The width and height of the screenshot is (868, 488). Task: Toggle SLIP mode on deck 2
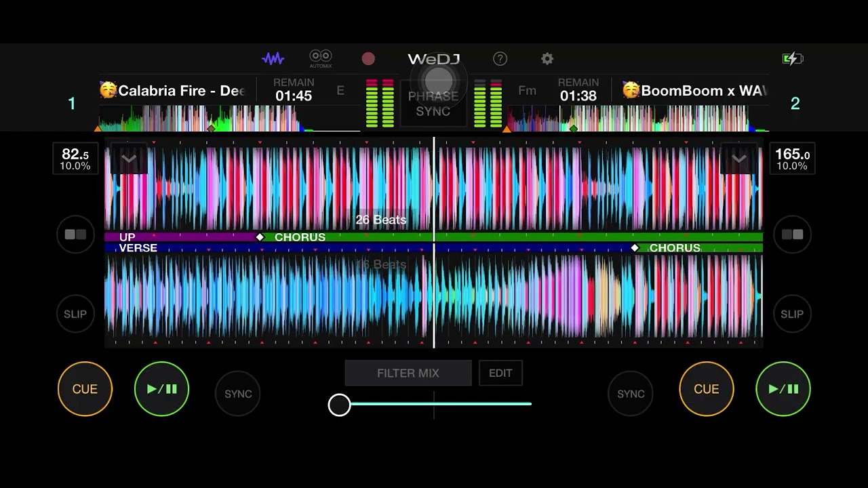792,314
